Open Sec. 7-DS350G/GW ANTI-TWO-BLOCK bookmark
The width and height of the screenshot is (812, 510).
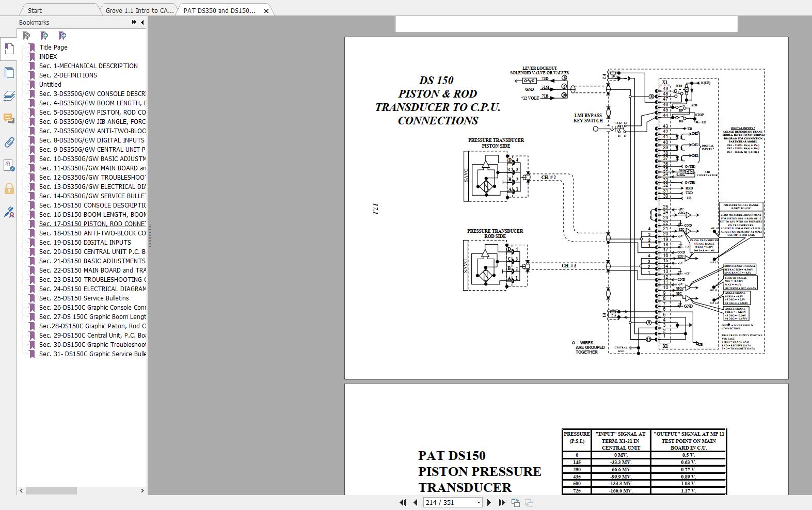[x=92, y=131]
